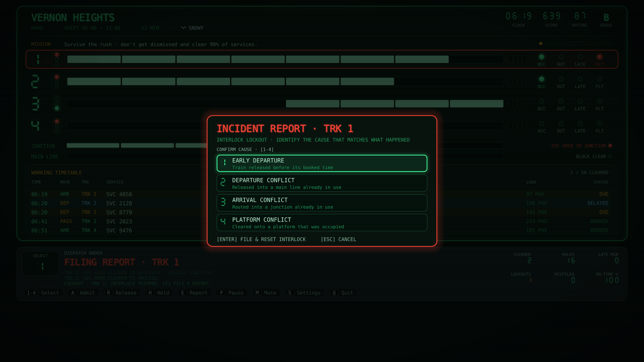This screenshot has width=644, height=362.
Task: Click the 1-4 Select key hint
Action: (x=43, y=293)
